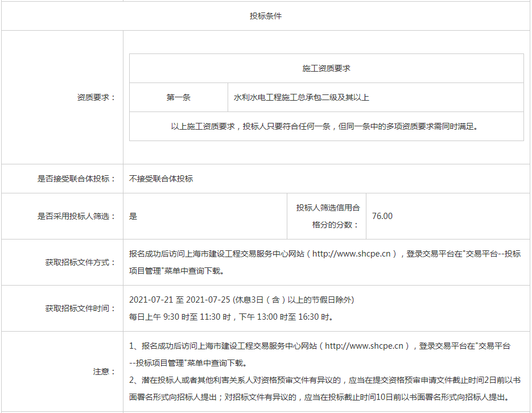Screen dimensions: 532x413
Task: Click the daily hours line 每日上午 9:30
Action: coord(231,317)
